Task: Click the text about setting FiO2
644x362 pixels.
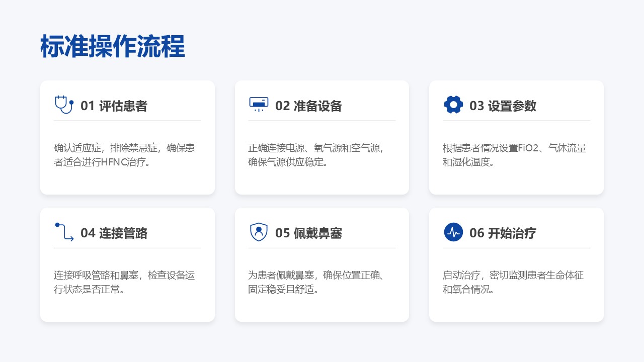Action: click(514, 155)
